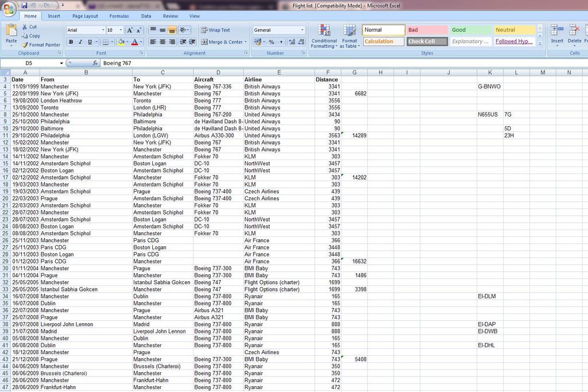Open the Font dialog launcher

(141, 53)
